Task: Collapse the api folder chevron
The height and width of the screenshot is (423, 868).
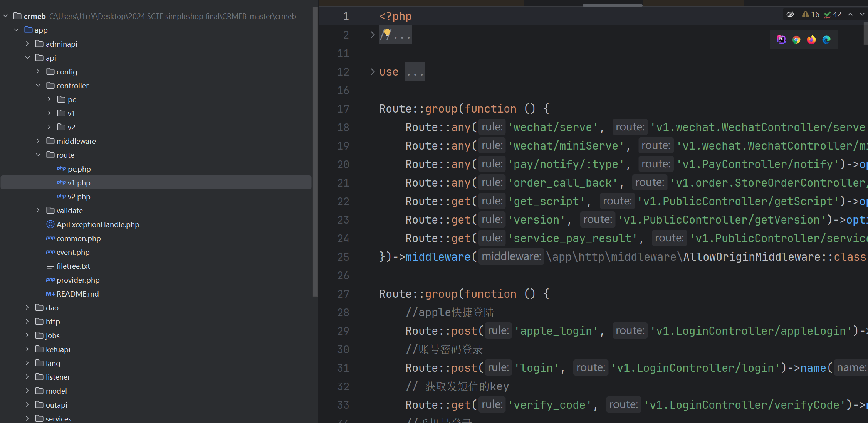Action: click(27, 57)
